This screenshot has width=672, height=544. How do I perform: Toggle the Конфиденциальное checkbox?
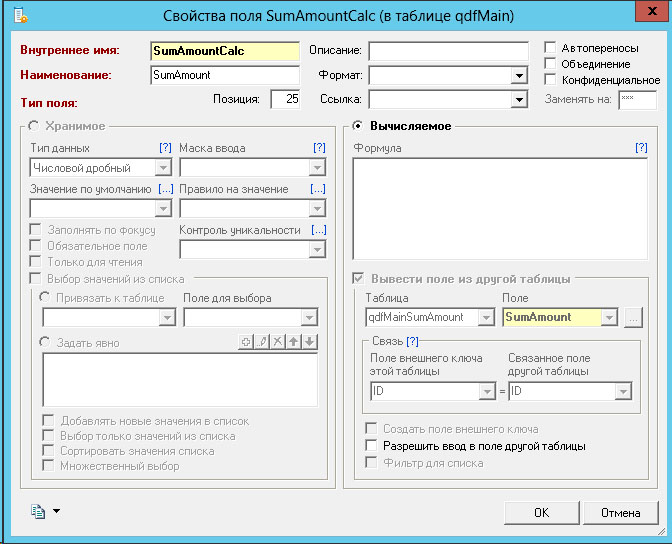[x=550, y=80]
